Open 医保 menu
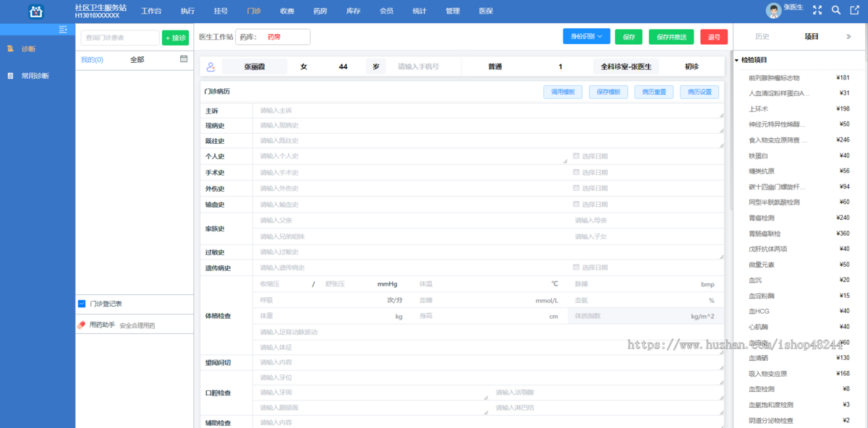868x428 pixels. pos(486,11)
